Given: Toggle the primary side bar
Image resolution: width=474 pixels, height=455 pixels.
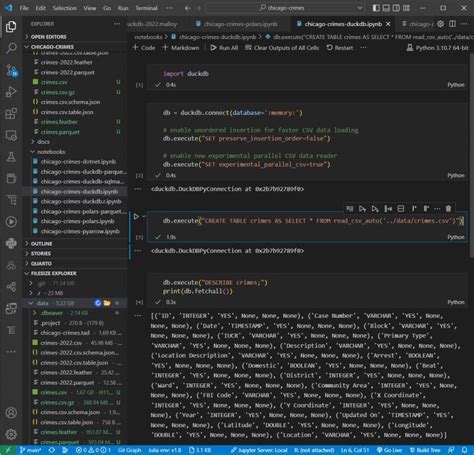Looking at the screenshot, I should [376, 8].
